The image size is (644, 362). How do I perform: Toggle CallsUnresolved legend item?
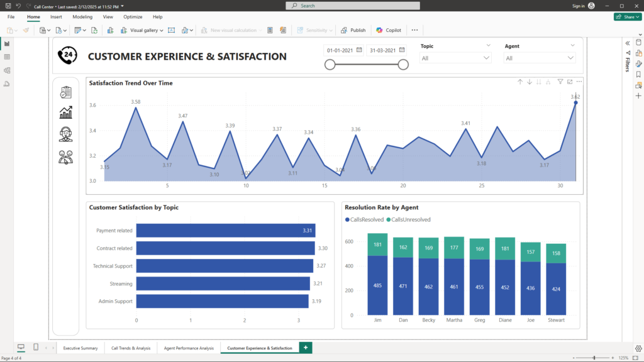[x=409, y=219]
